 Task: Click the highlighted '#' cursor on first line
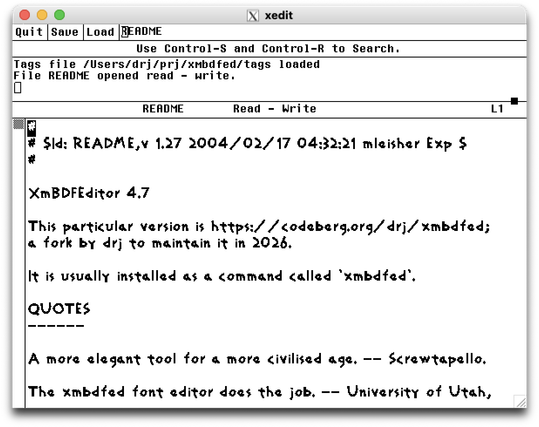pyautogui.click(x=32, y=128)
